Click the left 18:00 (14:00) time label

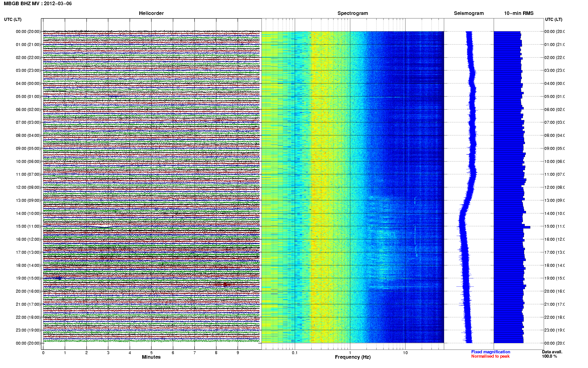click(x=28, y=265)
